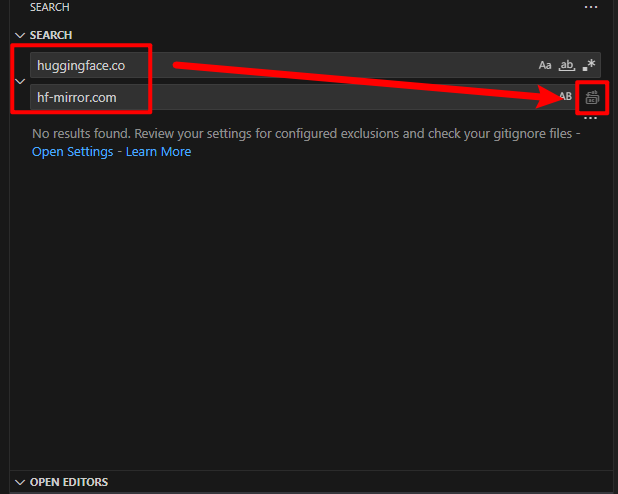
Task: Click the OPEN EDITORS header label
Action: click(x=69, y=482)
